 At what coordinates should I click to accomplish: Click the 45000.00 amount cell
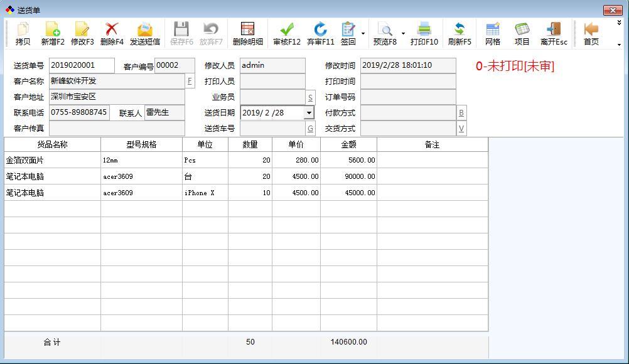(x=348, y=193)
